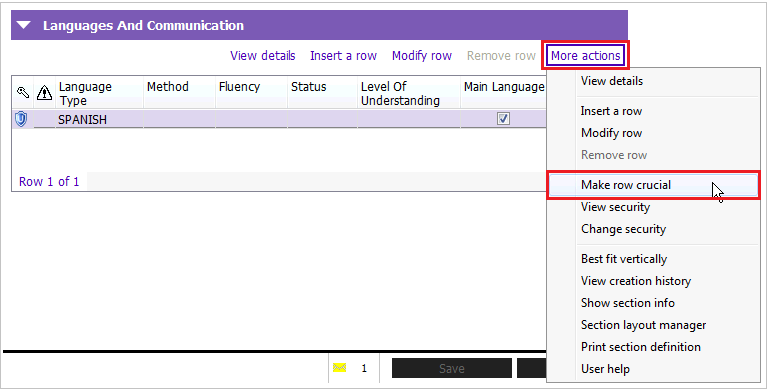The width and height of the screenshot is (774, 392).
Task: Click the Main Language column header
Action: pos(504,87)
